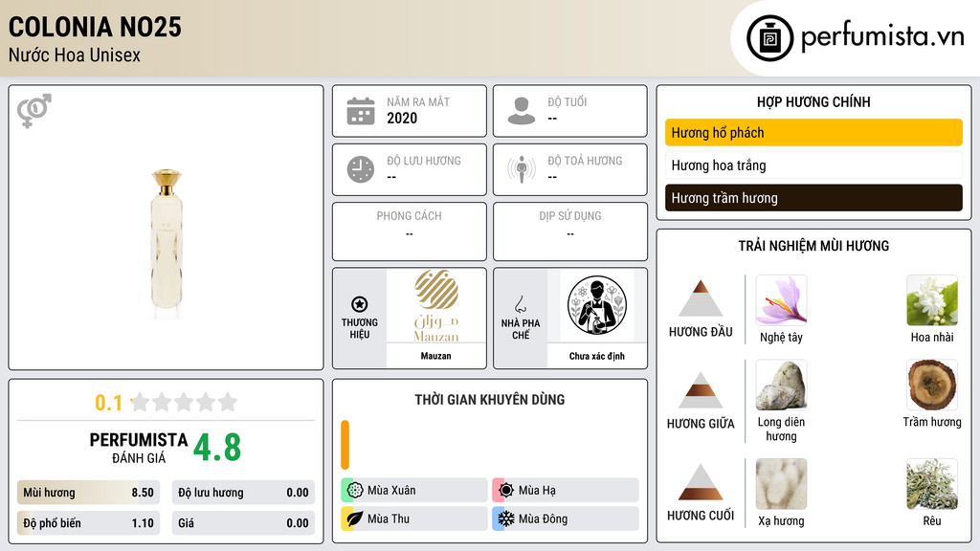This screenshot has height=551, width=980.
Task: Click the clock icon beside Độ lưu hương
Action: 361,169
